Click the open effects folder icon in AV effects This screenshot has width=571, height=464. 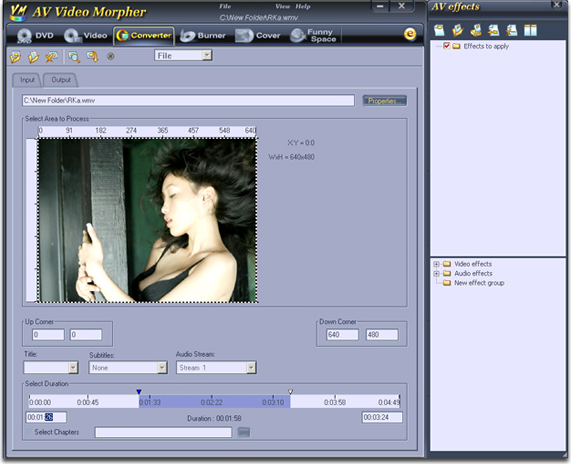point(458,30)
